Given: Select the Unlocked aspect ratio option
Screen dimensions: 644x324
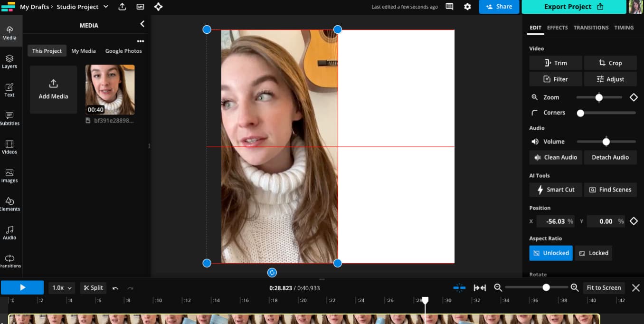Looking at the screenshot, I should [x=551, y=253].
